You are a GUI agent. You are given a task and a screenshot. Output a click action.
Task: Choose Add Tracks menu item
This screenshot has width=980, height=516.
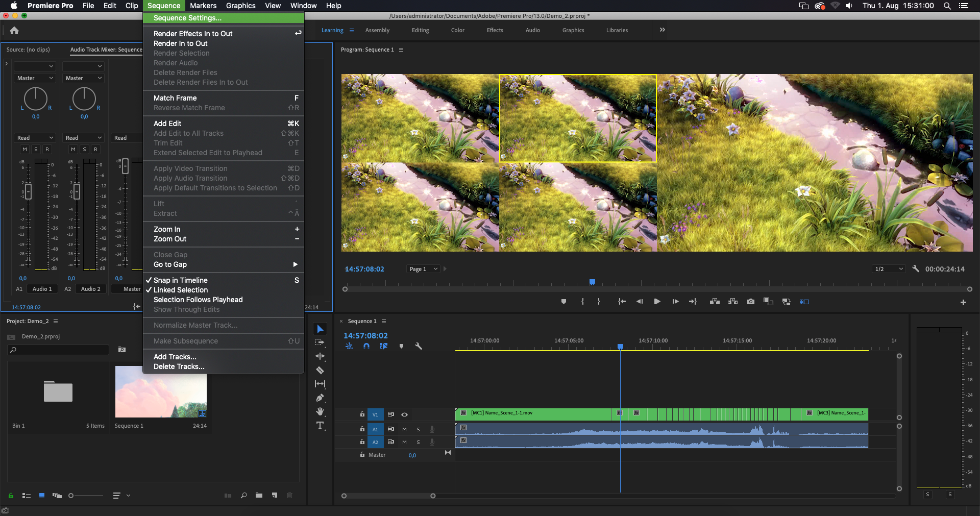[224, 357]
